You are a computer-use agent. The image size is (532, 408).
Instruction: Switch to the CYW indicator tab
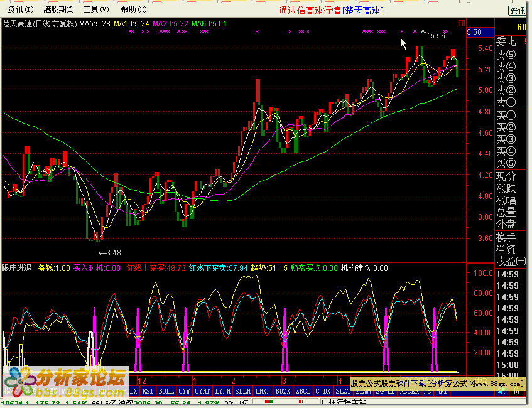(184, 391)
